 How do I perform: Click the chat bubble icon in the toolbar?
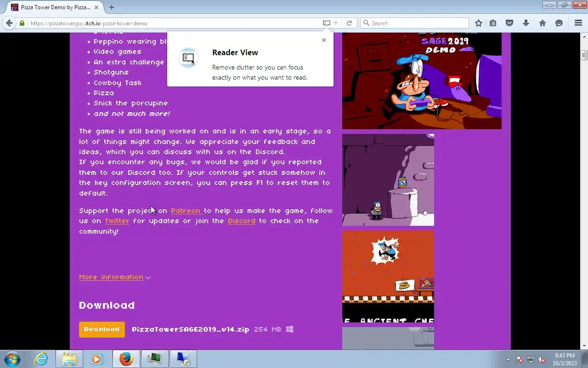pyautogui.click(x=559, y=23)
